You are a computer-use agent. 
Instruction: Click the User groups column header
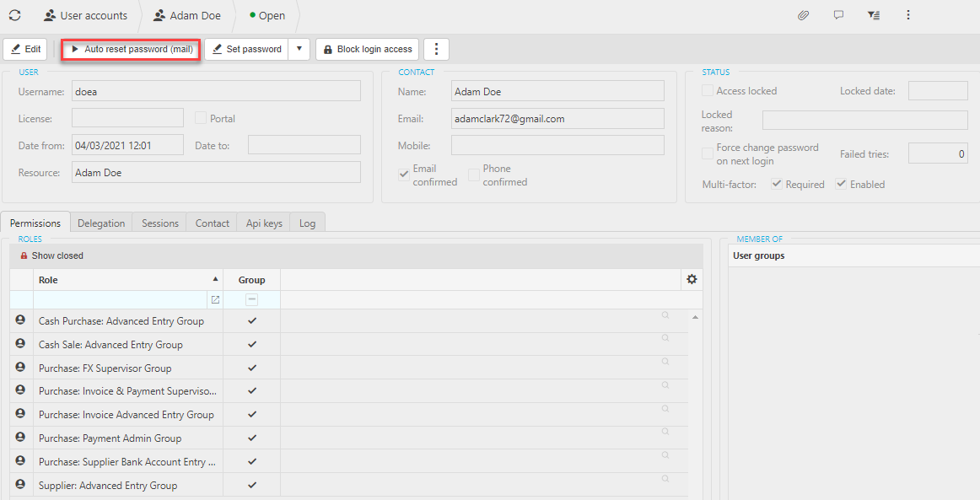click(855, 255)
